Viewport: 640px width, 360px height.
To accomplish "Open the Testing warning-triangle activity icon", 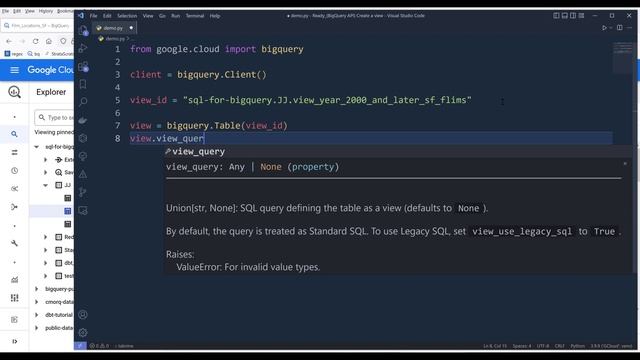I will pyautogui.click(x=83, y=174).
